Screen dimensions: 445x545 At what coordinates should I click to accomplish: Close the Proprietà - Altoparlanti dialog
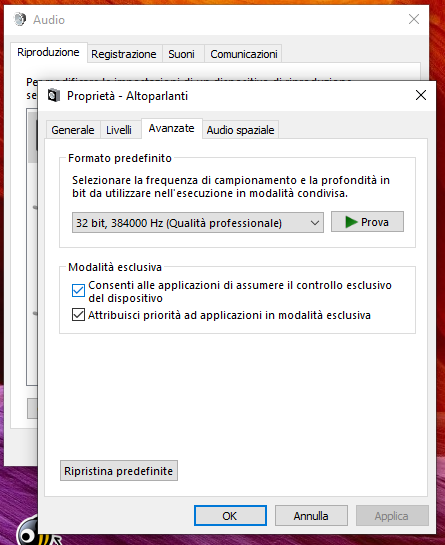point(421,95)
